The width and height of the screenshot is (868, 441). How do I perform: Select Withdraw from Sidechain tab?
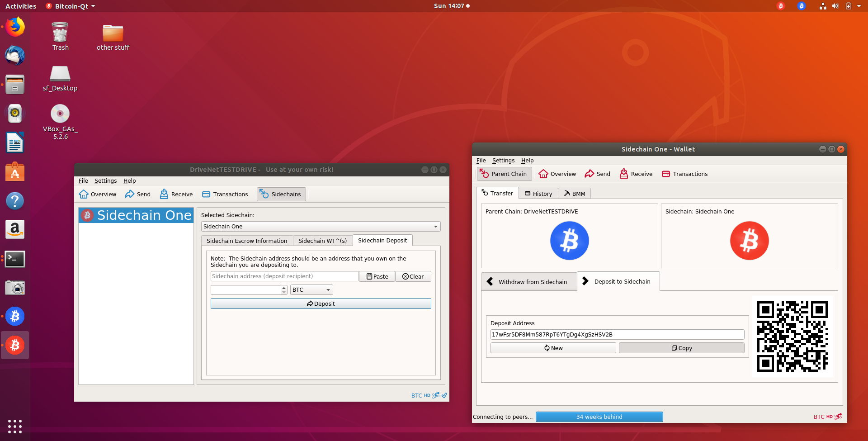529,281
